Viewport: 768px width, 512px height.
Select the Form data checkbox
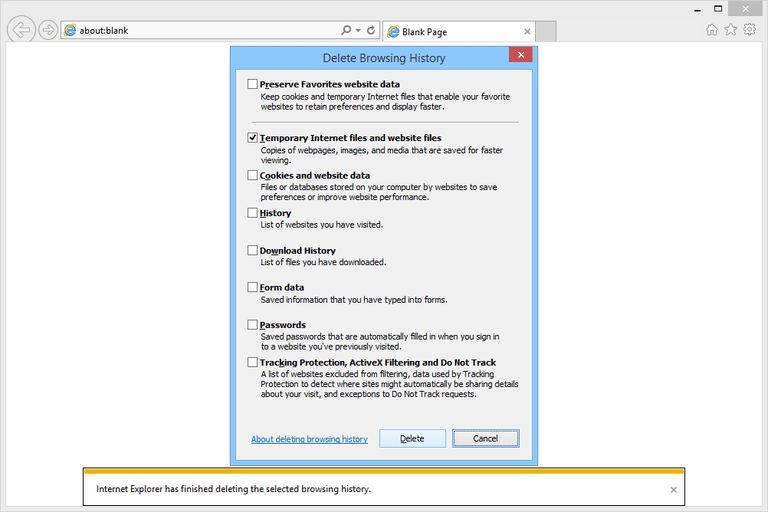tap(252, 287)
